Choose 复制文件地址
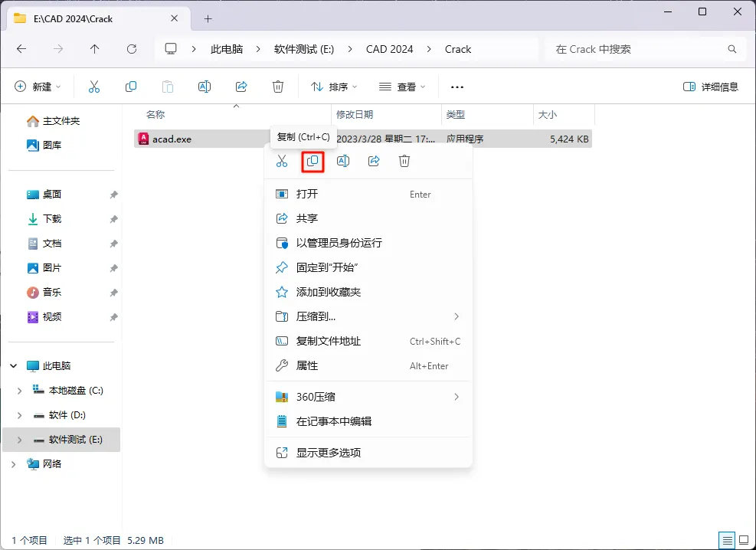The width and height of the screenshot is (756, 550). pyautogui.click(x=368, y=342)
